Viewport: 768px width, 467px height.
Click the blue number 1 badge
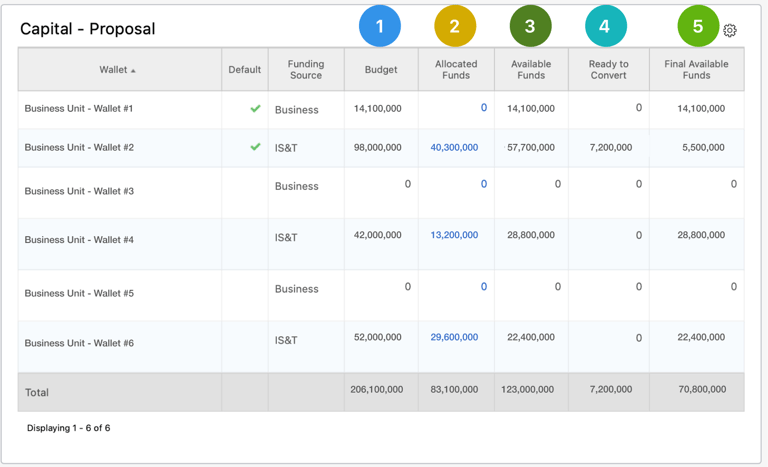380,26
